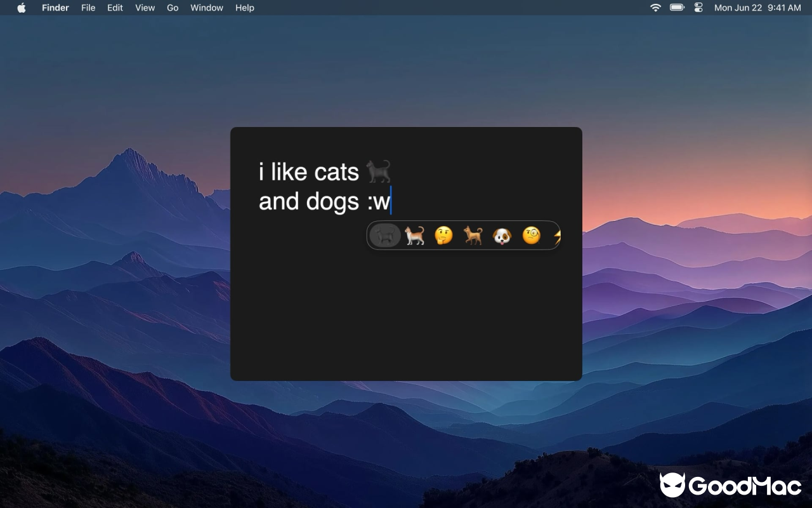Open the File menu
812x508 pixels.
[88, 8]
